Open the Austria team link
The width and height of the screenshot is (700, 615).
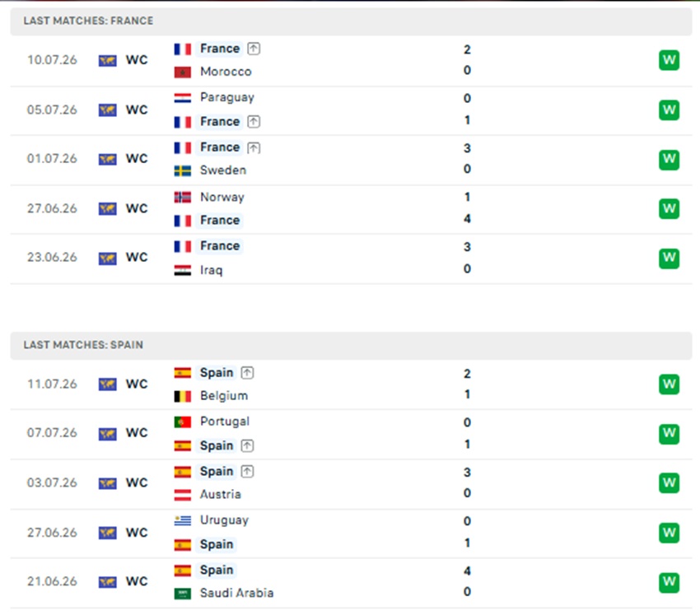[x=221, y=495]
